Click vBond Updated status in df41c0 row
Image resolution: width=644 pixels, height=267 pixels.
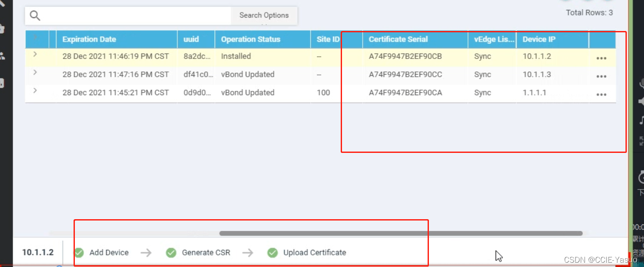pyautogui.click(x=248, y=75)
